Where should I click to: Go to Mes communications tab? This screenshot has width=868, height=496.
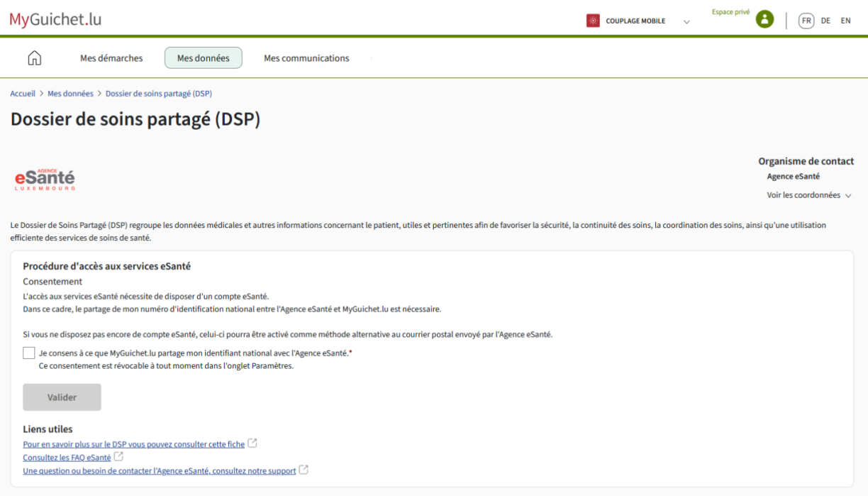coord(306,58)
